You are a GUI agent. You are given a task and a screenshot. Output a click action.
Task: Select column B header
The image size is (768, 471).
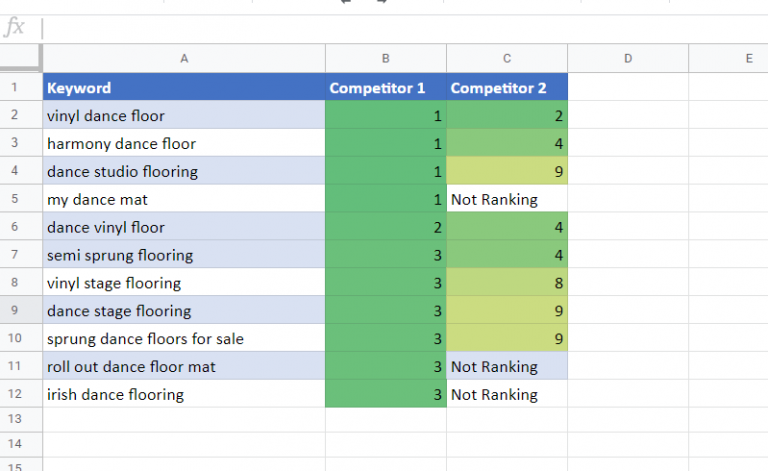(x=386, y=59)
